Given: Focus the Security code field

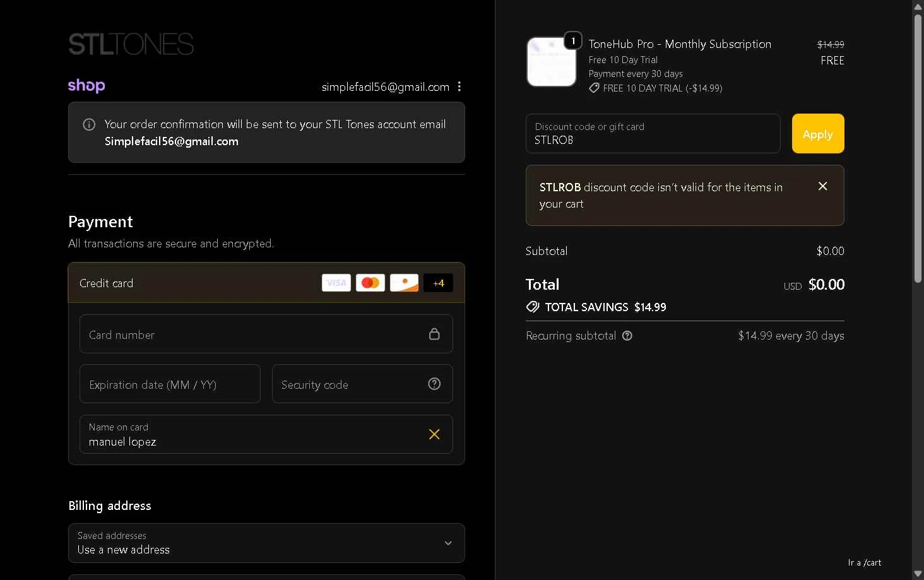Looking at the screenshot, I should coord(362,384).
